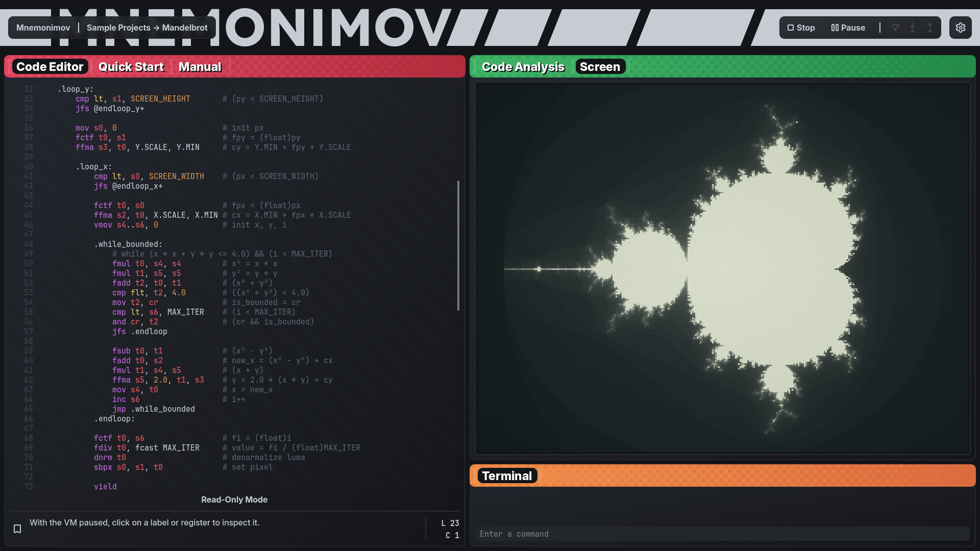Image resolution: width=980 pixels, height=551 pixels.
Task: Click the .loop_y: label
Action: pyautogui.click(x=76, y=89)
